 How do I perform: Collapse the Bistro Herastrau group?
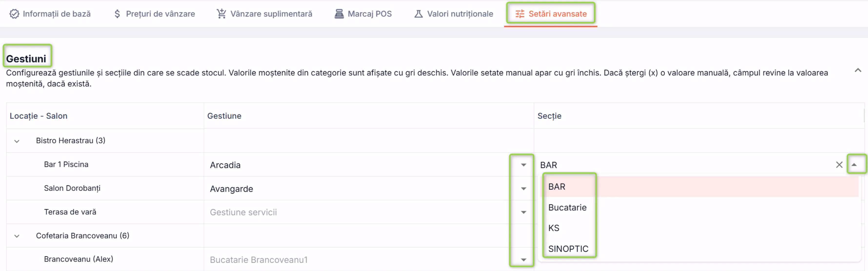tap(17, 141)
